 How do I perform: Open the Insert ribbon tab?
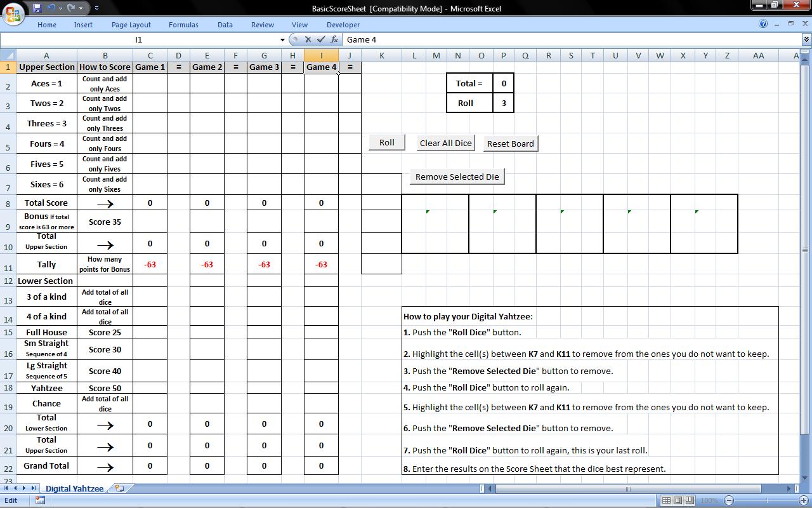(x=83, y=25)
